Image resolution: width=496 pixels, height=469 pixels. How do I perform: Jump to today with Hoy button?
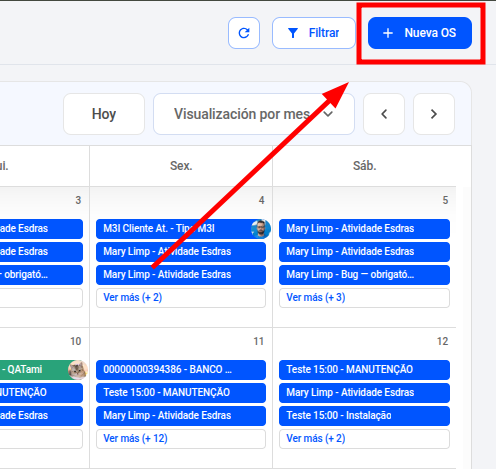coord(104,114)
